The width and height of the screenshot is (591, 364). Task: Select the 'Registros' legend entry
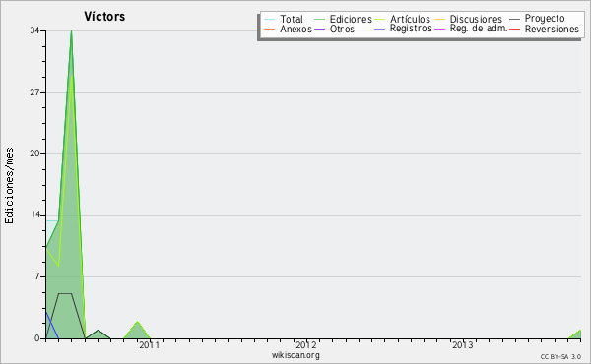coord(411,29)
